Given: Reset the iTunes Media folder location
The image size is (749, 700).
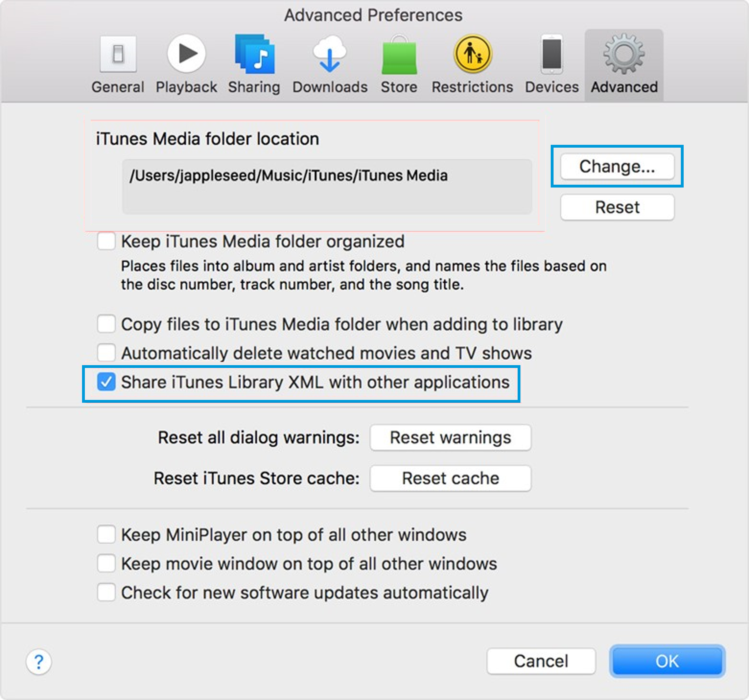Looking at the screenshot, I should click(617, 207).
